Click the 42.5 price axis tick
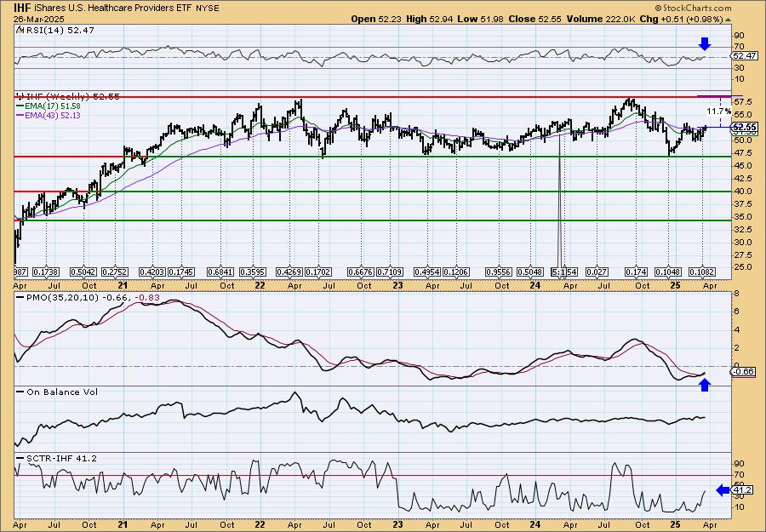 742,178
